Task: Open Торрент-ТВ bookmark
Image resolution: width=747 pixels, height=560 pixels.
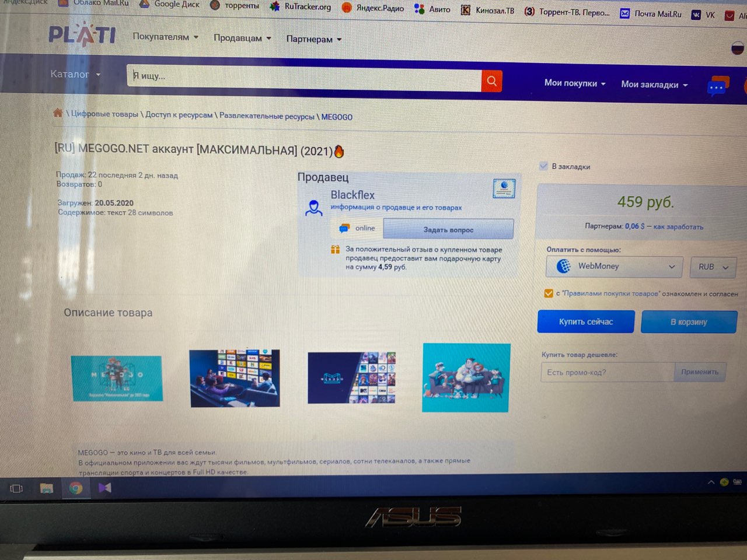Action: [x=567, y=12]
